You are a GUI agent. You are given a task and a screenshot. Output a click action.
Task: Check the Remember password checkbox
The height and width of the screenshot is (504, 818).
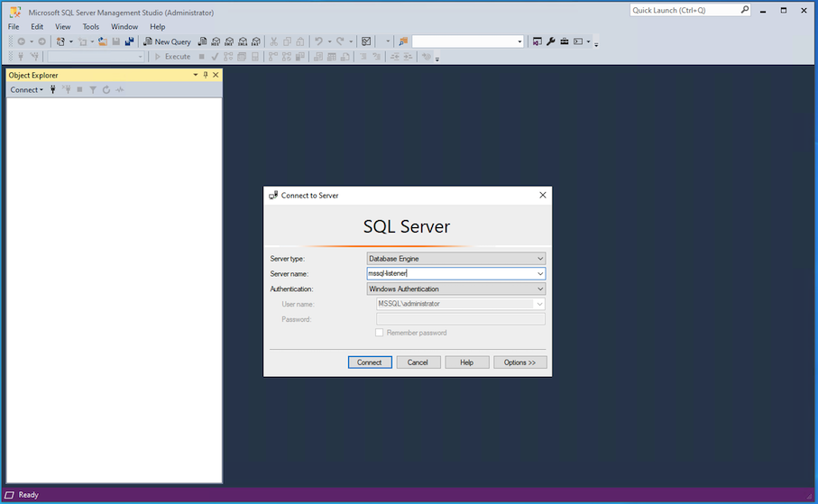[380, 333]
